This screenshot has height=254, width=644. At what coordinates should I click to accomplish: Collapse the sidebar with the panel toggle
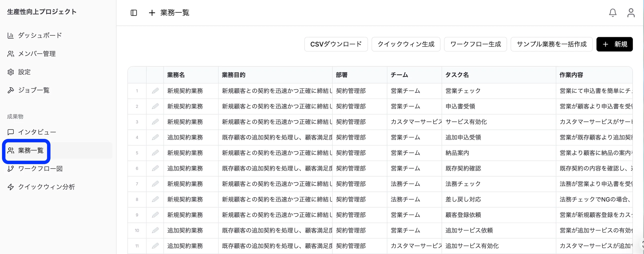tap(134, 13)
